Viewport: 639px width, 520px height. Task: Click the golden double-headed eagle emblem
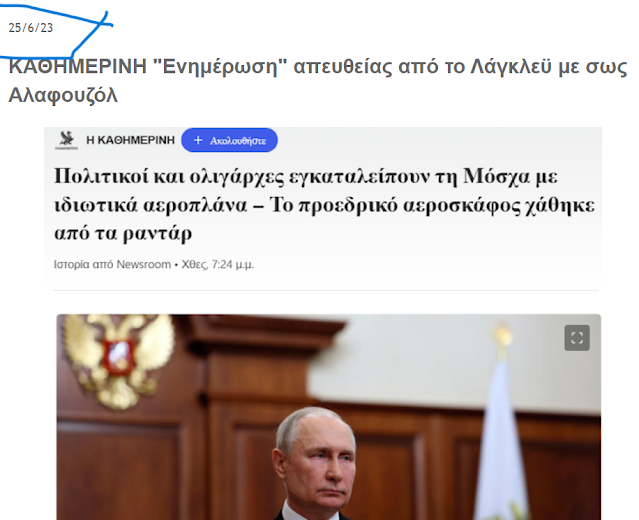pos(119,361)
